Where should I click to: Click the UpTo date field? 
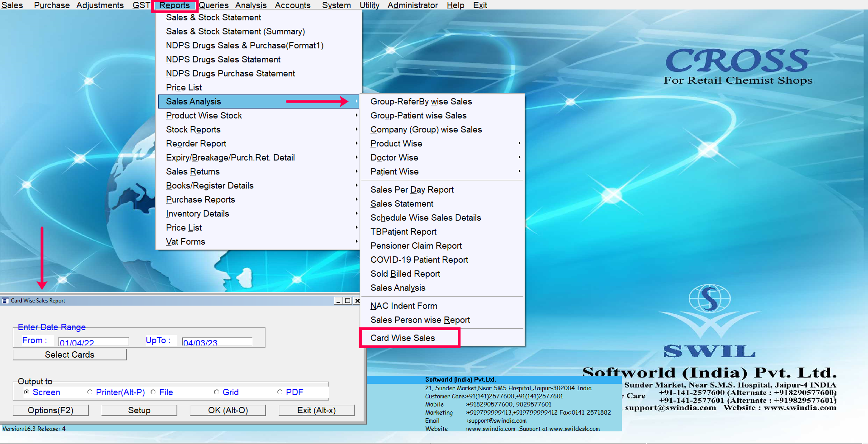coord(217,342)
